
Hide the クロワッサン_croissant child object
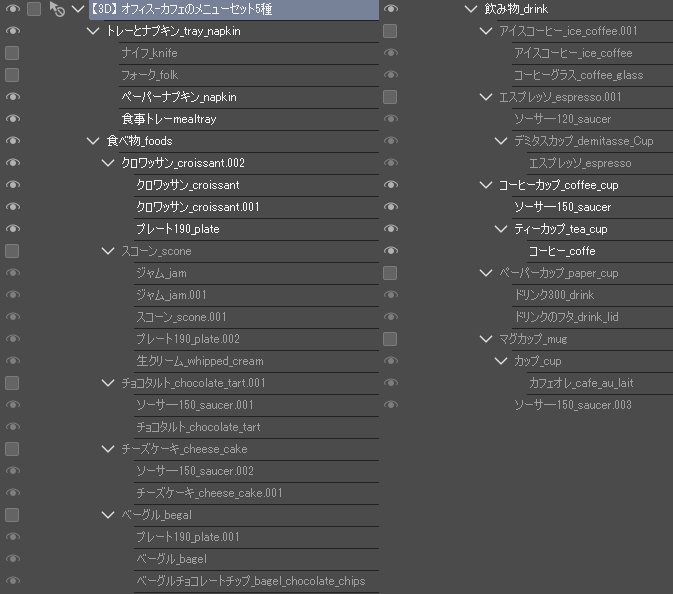pos(12,185)
